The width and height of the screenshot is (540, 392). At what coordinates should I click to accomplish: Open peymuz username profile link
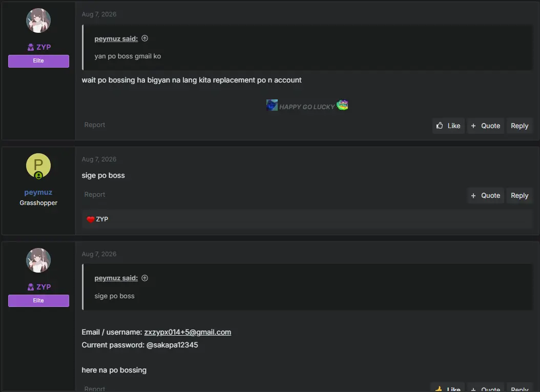click(38, 192)
